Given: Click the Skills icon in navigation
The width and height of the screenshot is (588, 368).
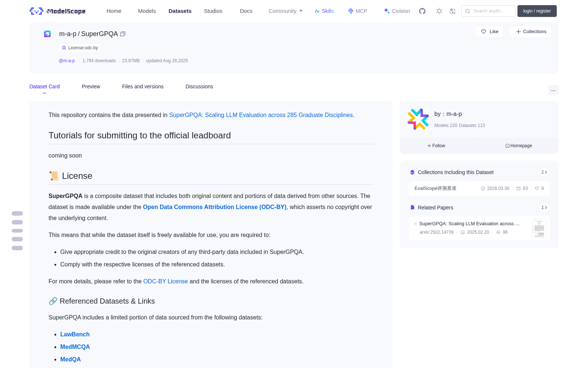Looking at the screenshot, I should coord(317,11).
